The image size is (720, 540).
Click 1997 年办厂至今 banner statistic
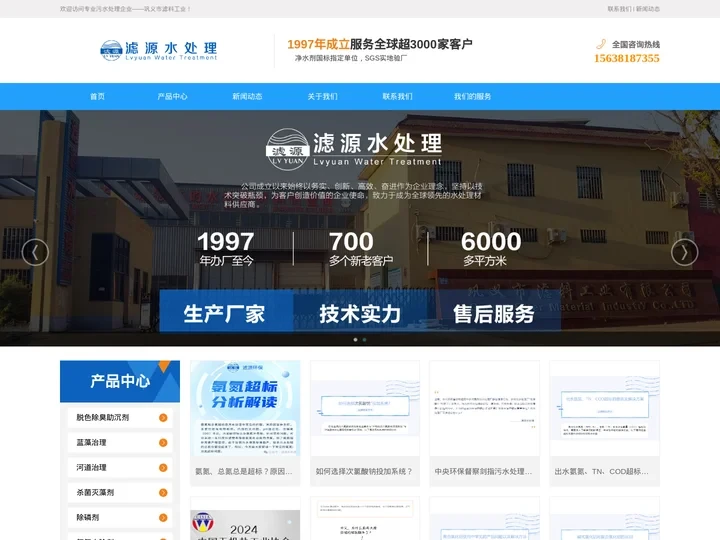coord(226,248)
